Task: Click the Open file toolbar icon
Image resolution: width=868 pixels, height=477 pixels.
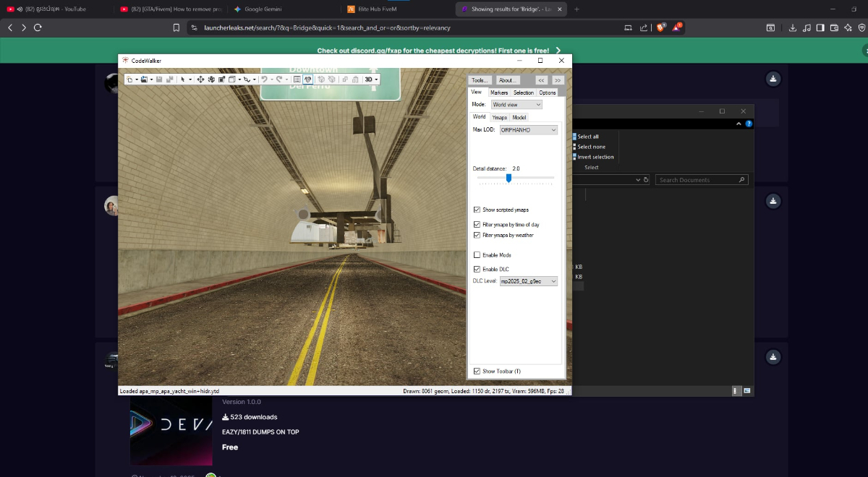Action: point(144,79)
